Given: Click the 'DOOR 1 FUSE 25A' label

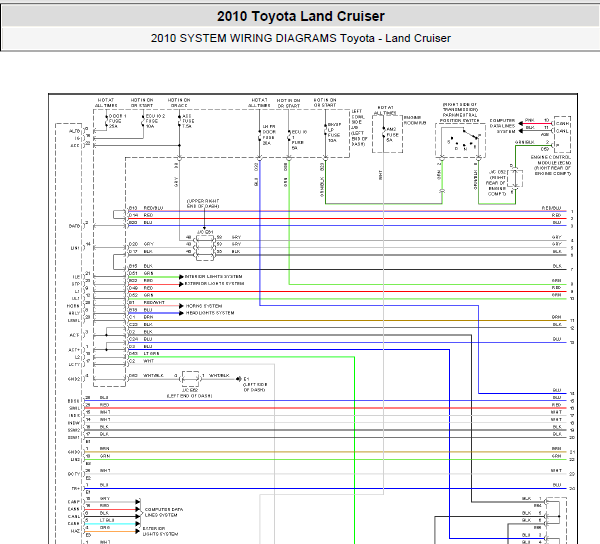Looking at the screenshot, I should click(117, 121).
